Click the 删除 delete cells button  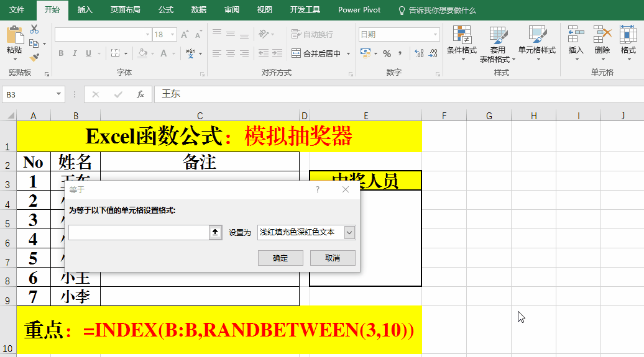tap(602, 43)
